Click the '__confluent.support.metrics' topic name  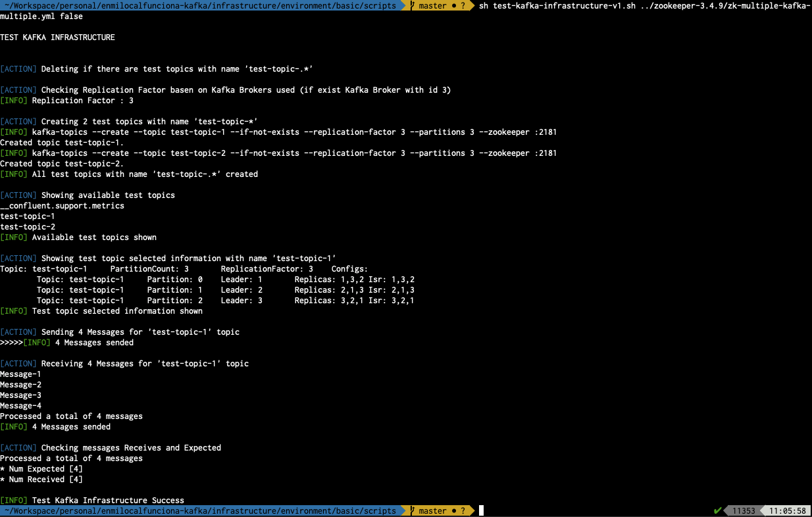(x=62, y=206)
